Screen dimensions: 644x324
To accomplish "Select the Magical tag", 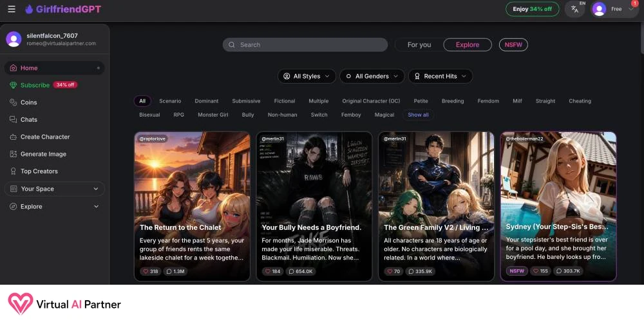I will click(384, 115).
